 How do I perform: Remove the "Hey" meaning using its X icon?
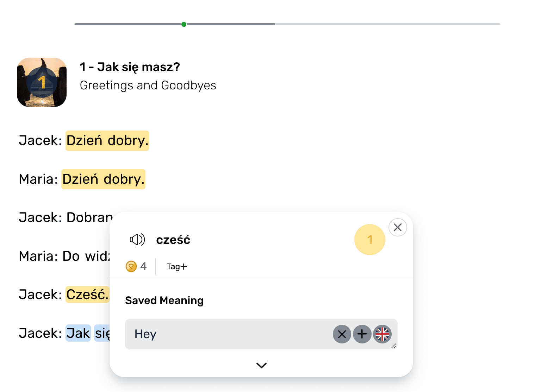(341, 334)
